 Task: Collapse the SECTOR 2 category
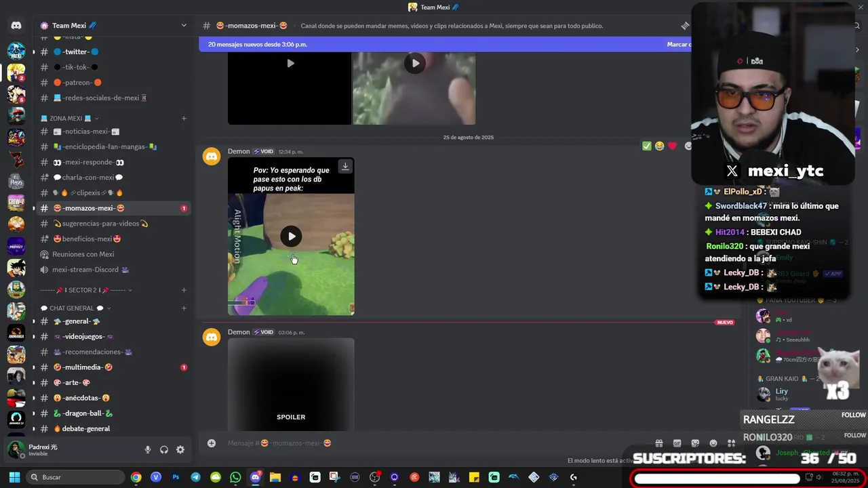86,290
